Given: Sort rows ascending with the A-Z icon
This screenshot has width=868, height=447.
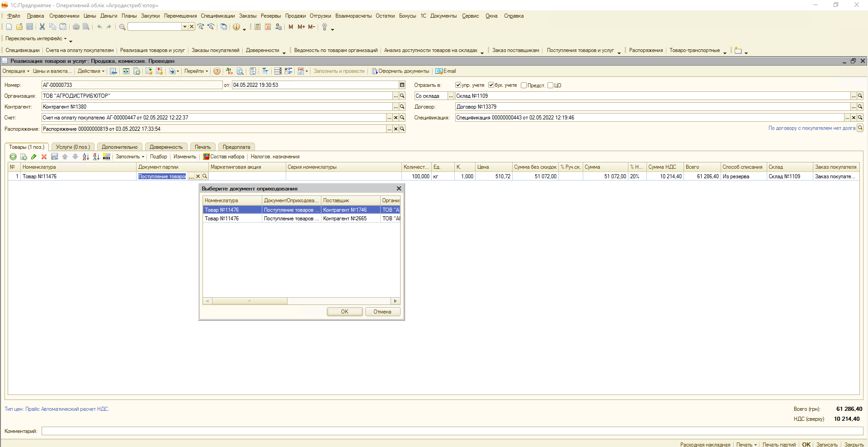Looking at the screenshot, I should (85, 157).
